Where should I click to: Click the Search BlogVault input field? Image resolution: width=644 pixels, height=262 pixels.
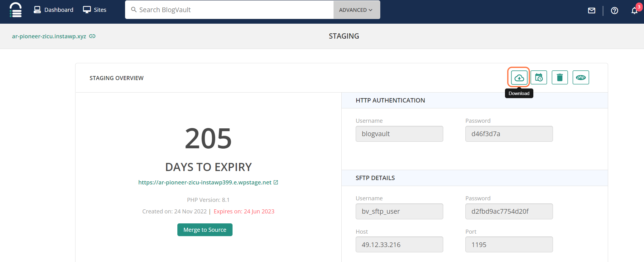[x=229, y=10]
